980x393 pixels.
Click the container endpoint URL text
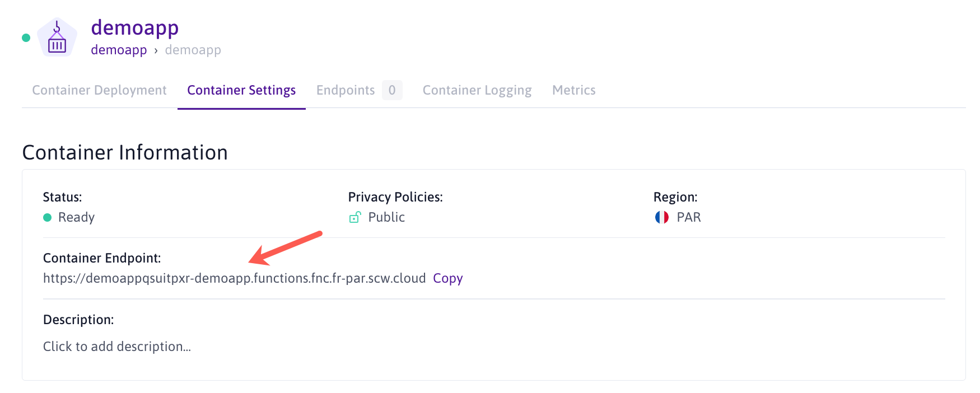click(x=234, y=278)
